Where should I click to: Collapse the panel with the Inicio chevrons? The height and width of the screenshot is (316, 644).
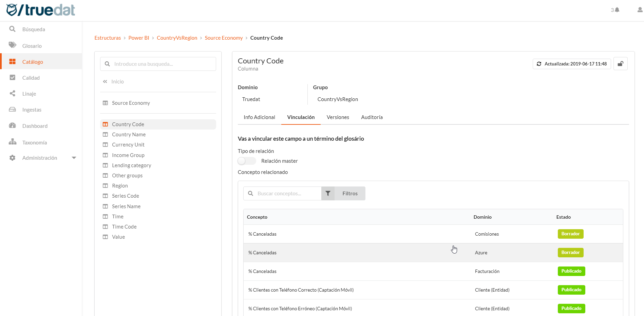click(105, 81)
